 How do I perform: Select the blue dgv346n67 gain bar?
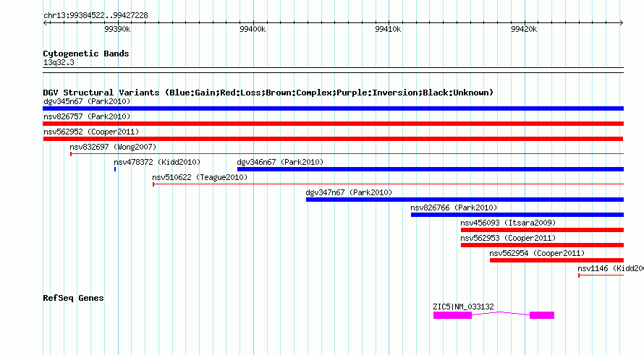click(431, 169)
